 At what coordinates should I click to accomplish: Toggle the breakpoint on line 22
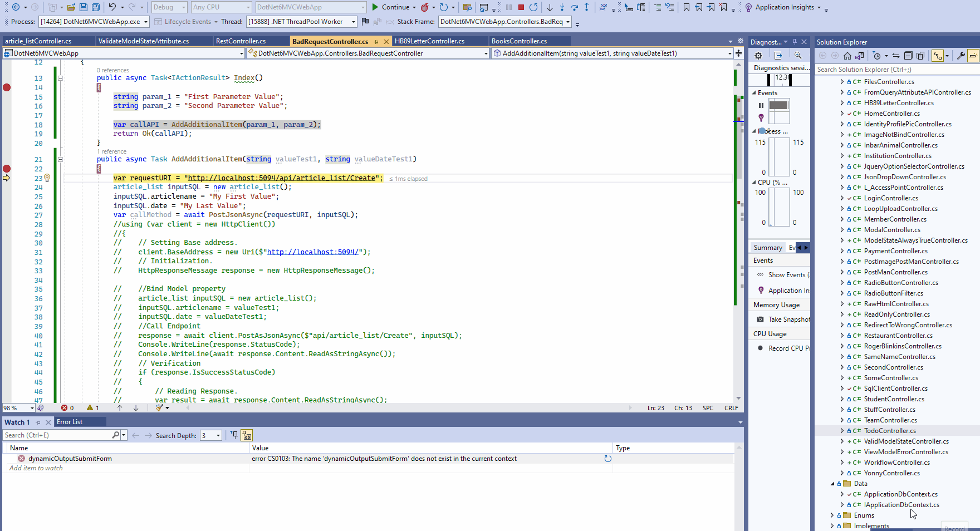pyautogui.click(x=6, y=169)
